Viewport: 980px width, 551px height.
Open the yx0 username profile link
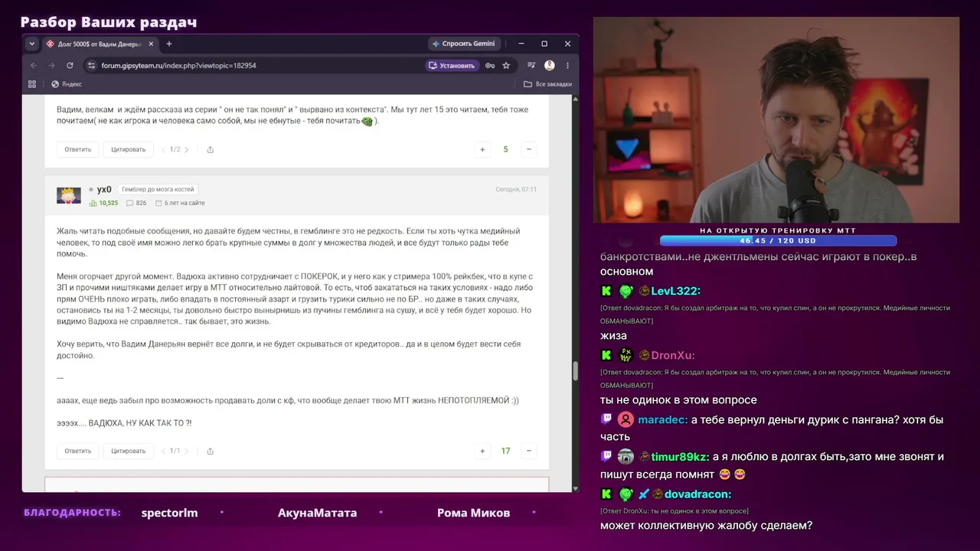pyautogui.click(x=104, y=189)
